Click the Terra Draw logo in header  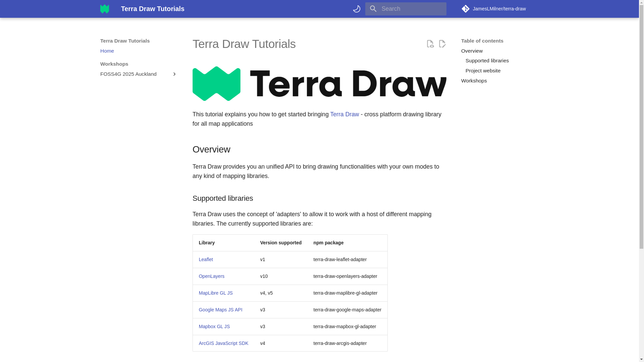(105, 9)
